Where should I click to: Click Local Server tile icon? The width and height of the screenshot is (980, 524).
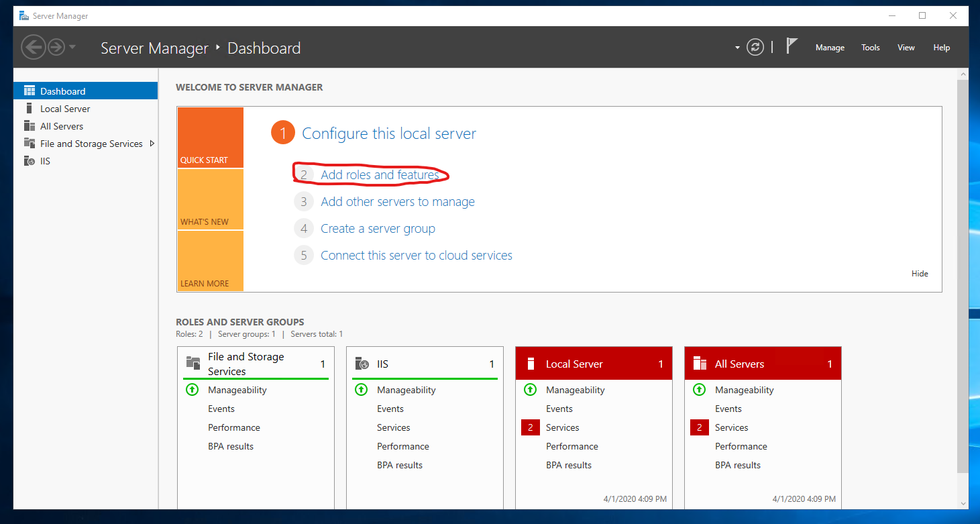coord(531,364)
